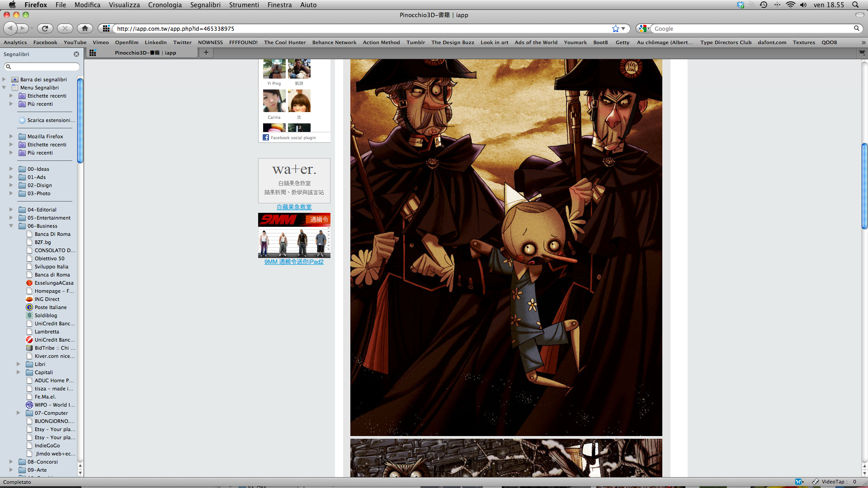868x488 pixels.
Task: Select the Pinocchio3D iapp tab
Action: coord(145,53)
